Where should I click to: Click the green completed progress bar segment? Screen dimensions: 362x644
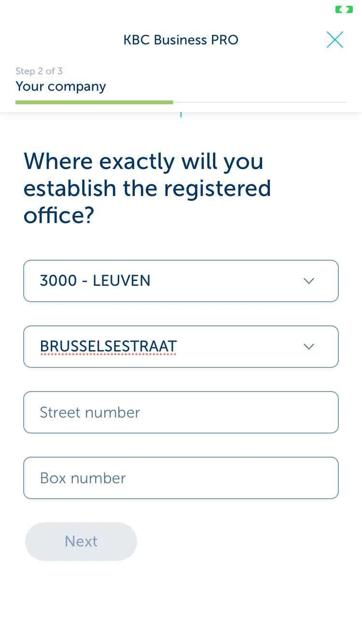click(x=94, y=102)
